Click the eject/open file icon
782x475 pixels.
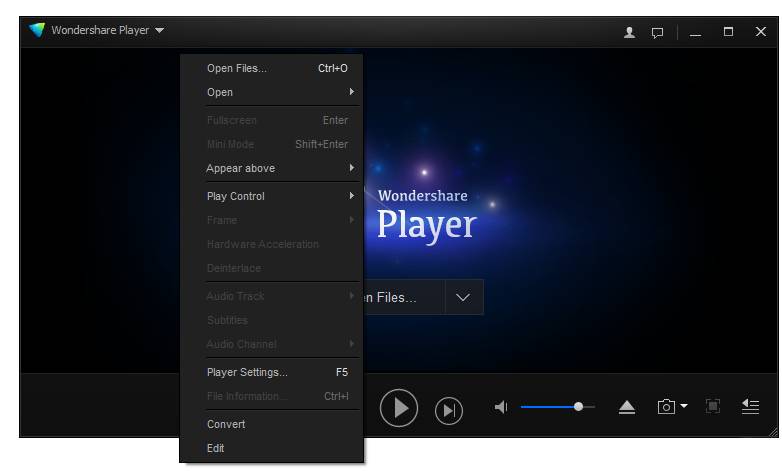click(x=627, y=407)
